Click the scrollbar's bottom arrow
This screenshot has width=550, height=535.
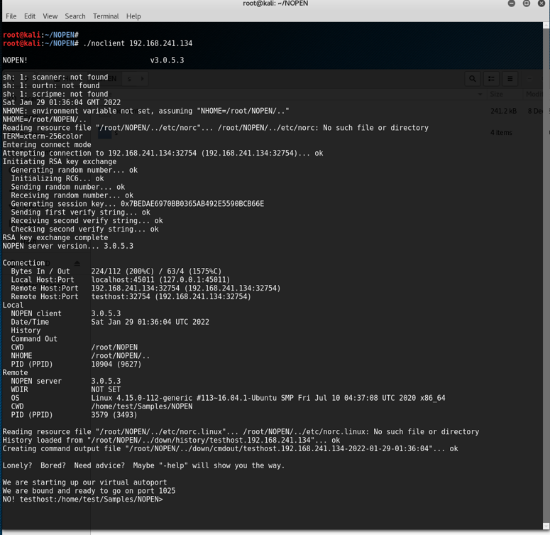pos(546,526)
